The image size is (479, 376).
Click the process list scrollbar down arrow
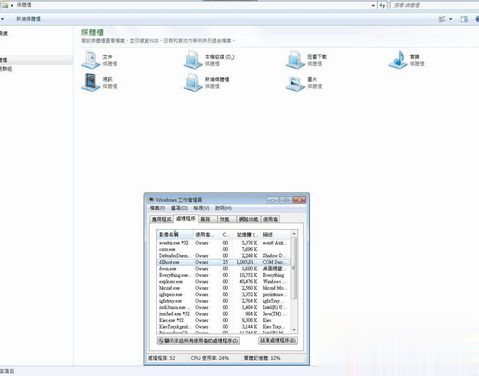coord(294,330)
